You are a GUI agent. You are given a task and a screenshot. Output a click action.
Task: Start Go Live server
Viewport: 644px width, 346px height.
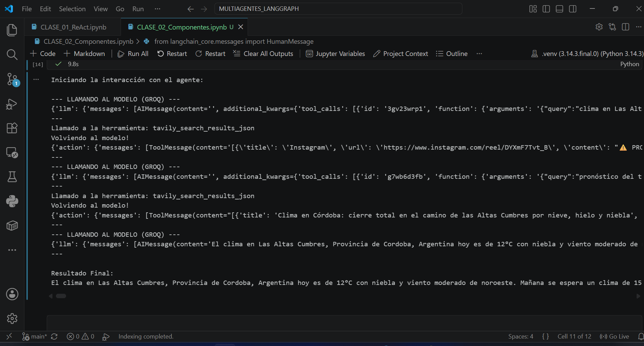tap(614, 336)
